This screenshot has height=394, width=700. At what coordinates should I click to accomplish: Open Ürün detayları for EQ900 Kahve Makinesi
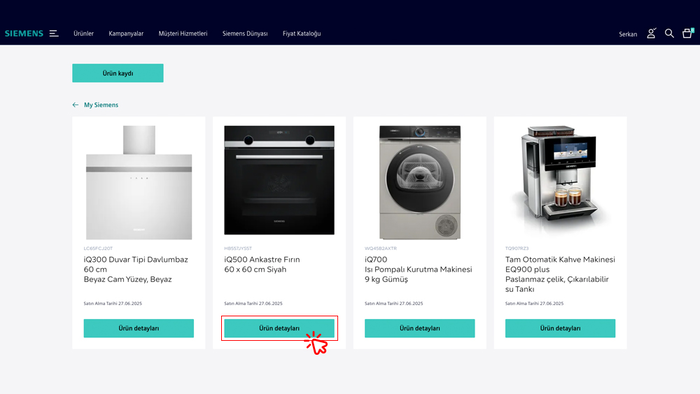click(560, 328)
